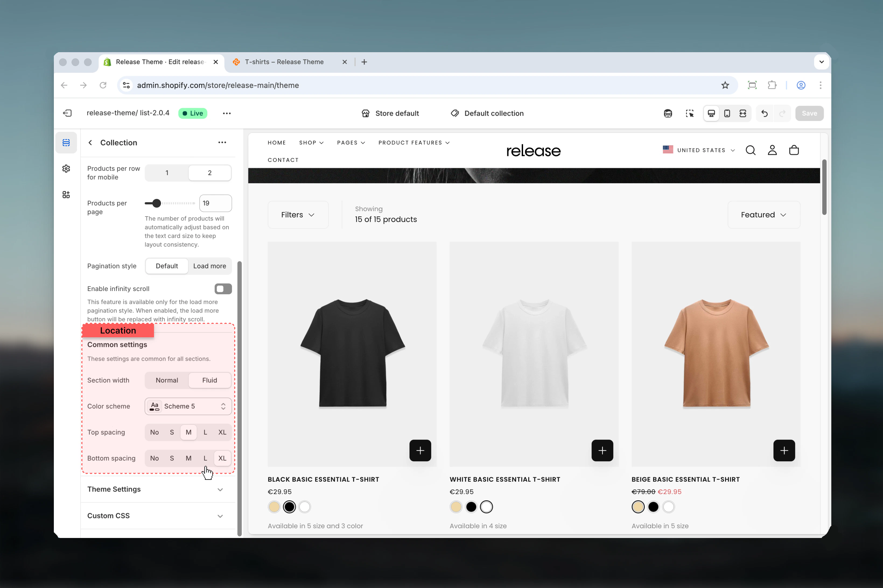Open the App embeds sidebar icon

click(66, 195)
